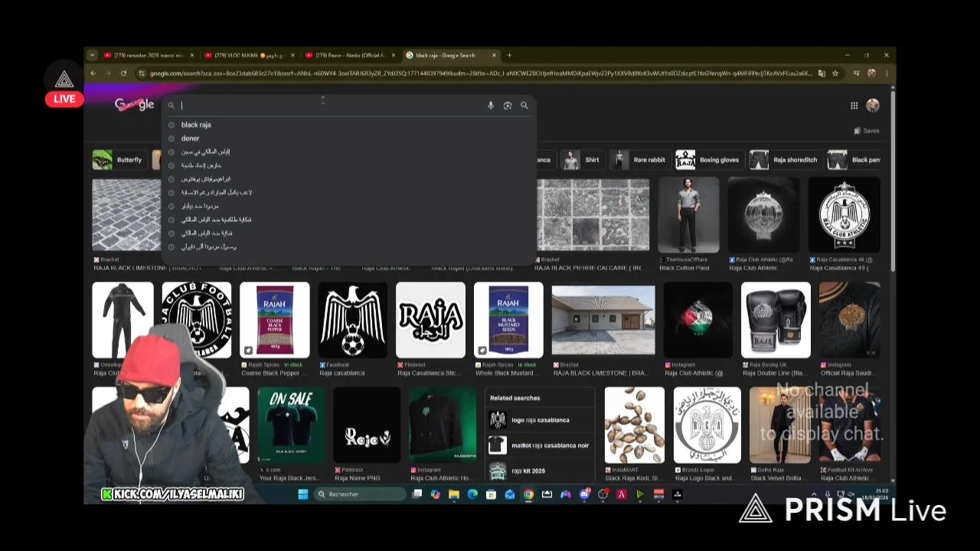Open the Black Raja Kodi seeds image
This screenshot has width=980, height=551.
pos(635,425)
